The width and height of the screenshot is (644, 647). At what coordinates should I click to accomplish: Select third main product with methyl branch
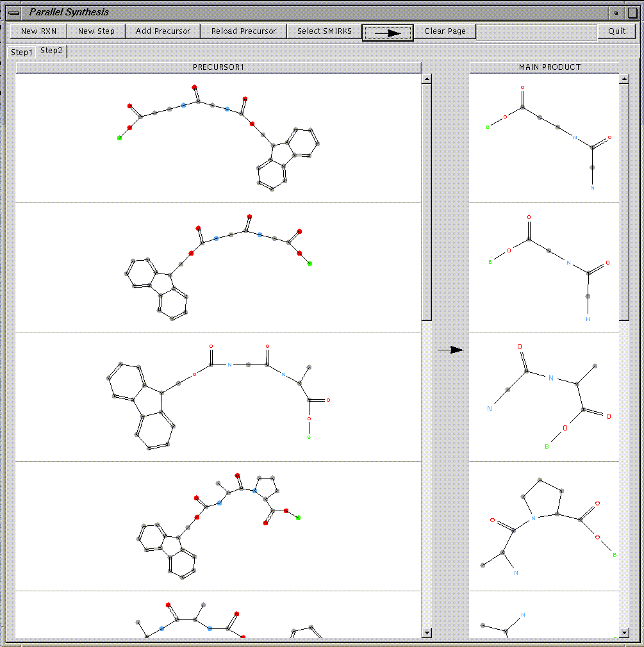[544, 397]
